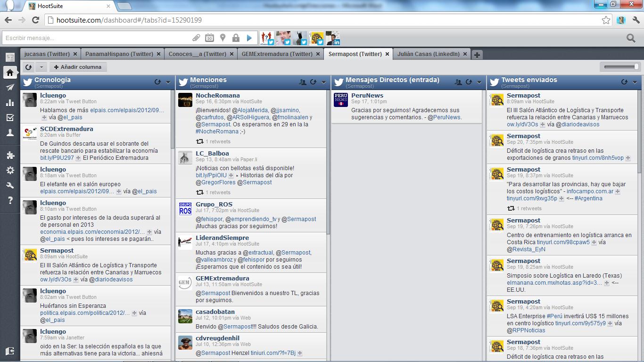Open the Contacts person sidebar icon
The height and width of the screenshot is (362, 644).
click(x=10, y=133)
